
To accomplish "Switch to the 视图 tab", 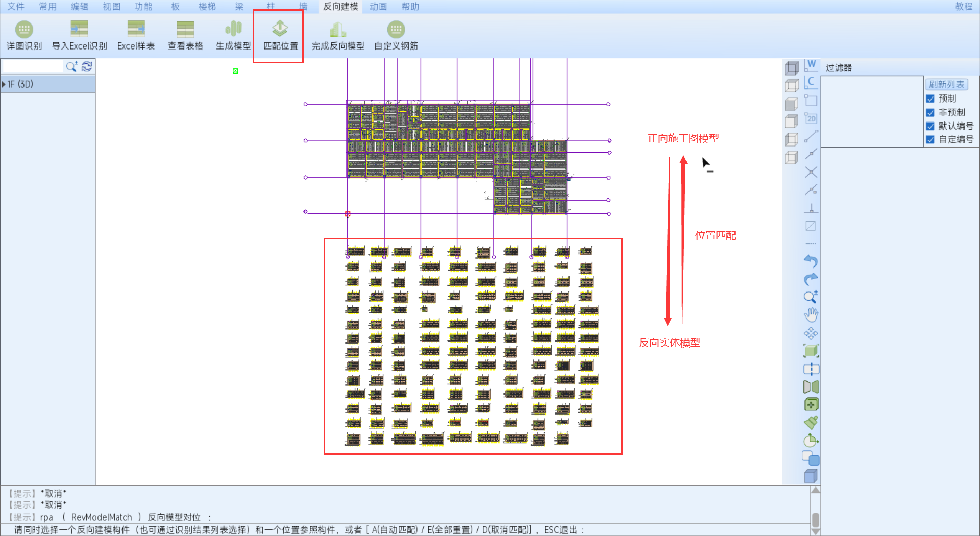I will click(111, 7).
